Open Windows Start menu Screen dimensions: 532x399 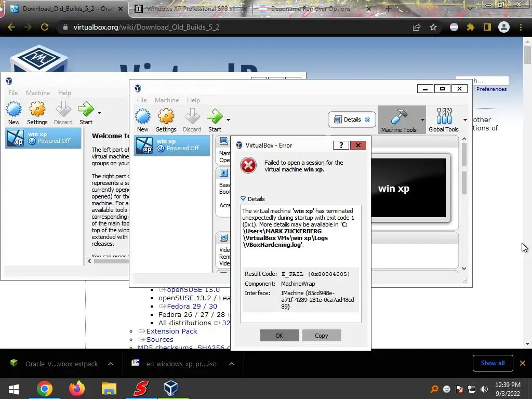(x=14, y=389)
